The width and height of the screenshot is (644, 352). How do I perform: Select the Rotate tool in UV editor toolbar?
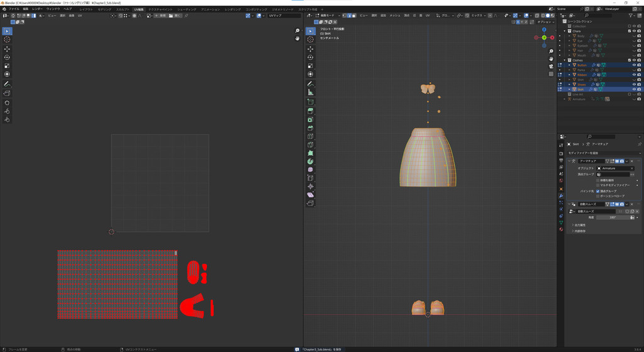[7, 57]
